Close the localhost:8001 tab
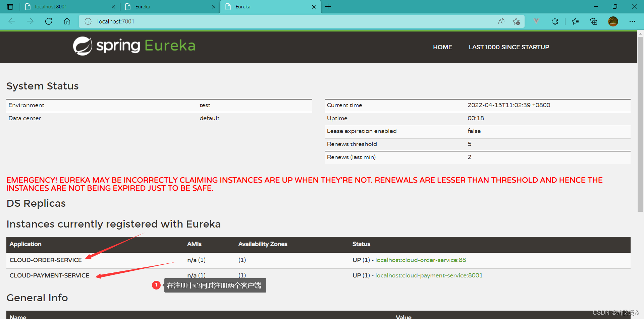This screenshot has width=644, height=319. click(x=113, y=7)
